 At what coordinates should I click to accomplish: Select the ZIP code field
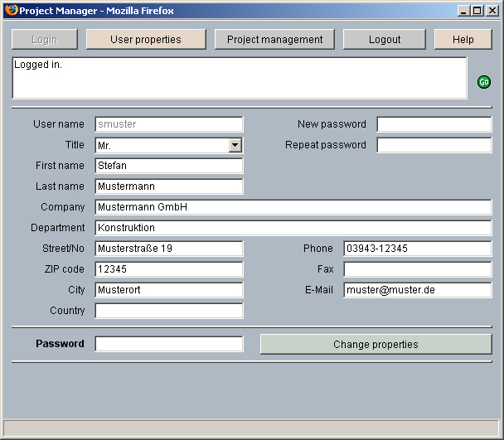pyautogui.click(x=169, y=269)
